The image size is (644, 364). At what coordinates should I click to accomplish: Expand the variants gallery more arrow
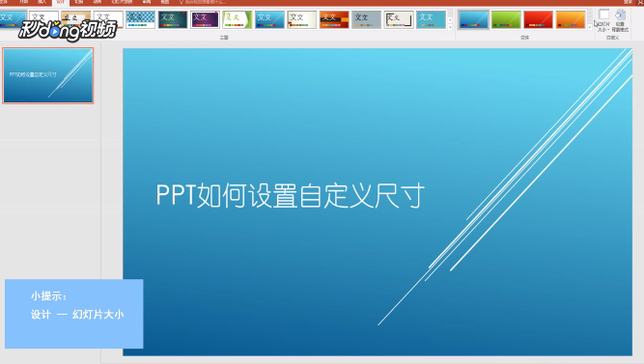point(590,27)
